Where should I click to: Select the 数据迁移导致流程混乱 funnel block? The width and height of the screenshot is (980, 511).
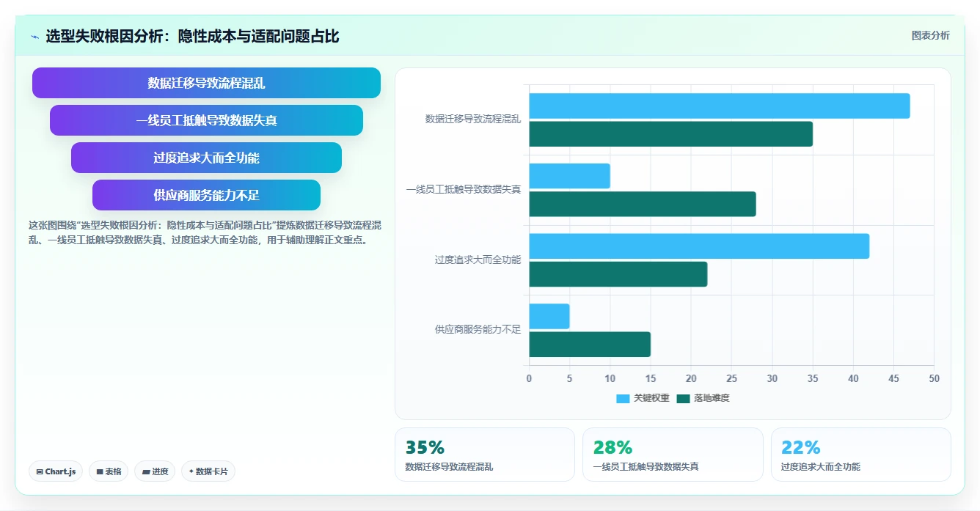[206, 83]
